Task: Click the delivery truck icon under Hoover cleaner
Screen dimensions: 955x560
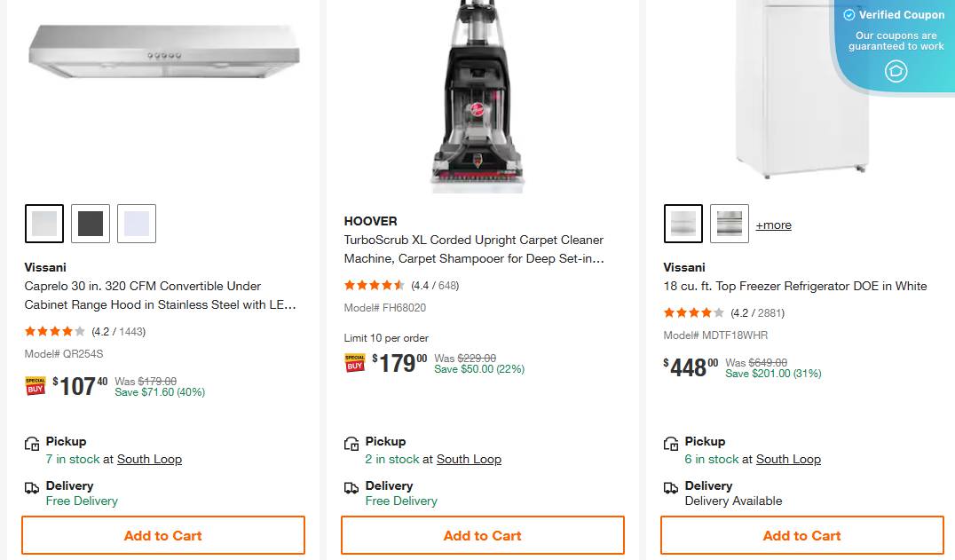Action: tap(351, 488)
